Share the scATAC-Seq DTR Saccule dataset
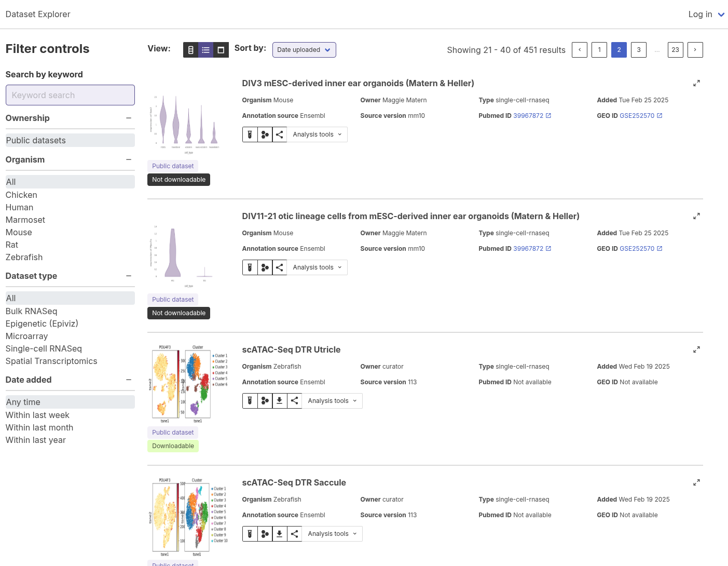Image resolution: width=728 pixels, height=566 pixels. [294, 533]
